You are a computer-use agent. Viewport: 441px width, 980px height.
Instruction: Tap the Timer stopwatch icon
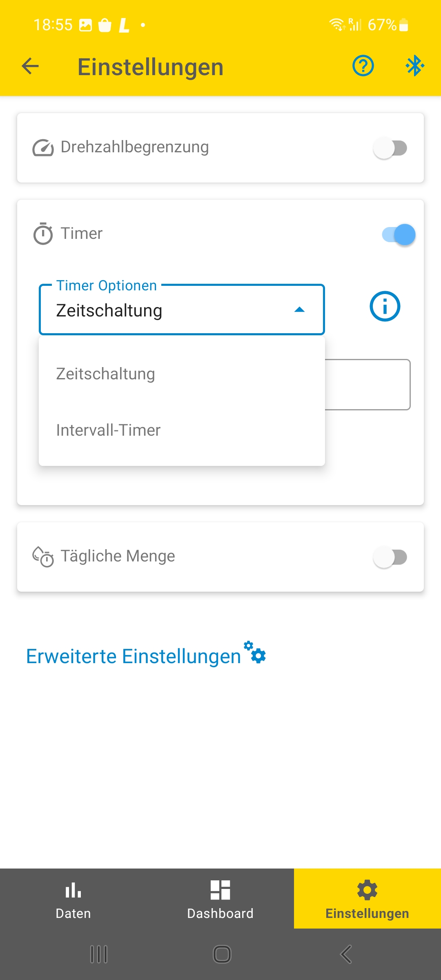[x=43, y=234]
